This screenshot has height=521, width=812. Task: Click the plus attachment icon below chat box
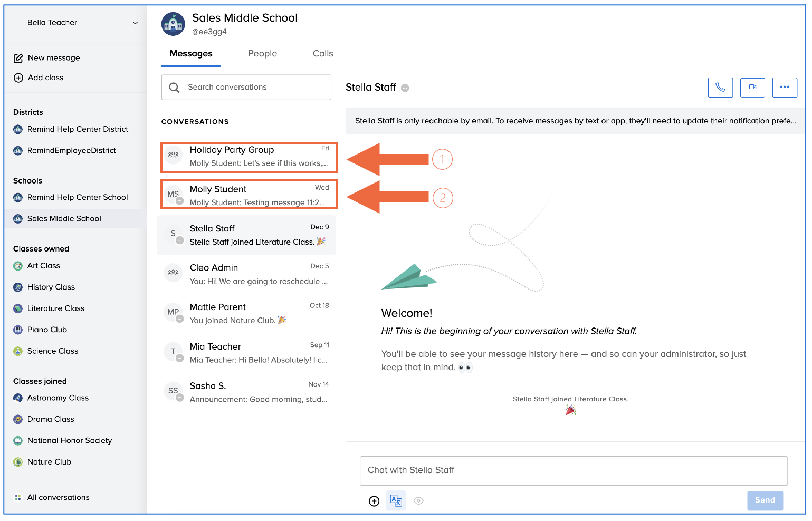374,501
